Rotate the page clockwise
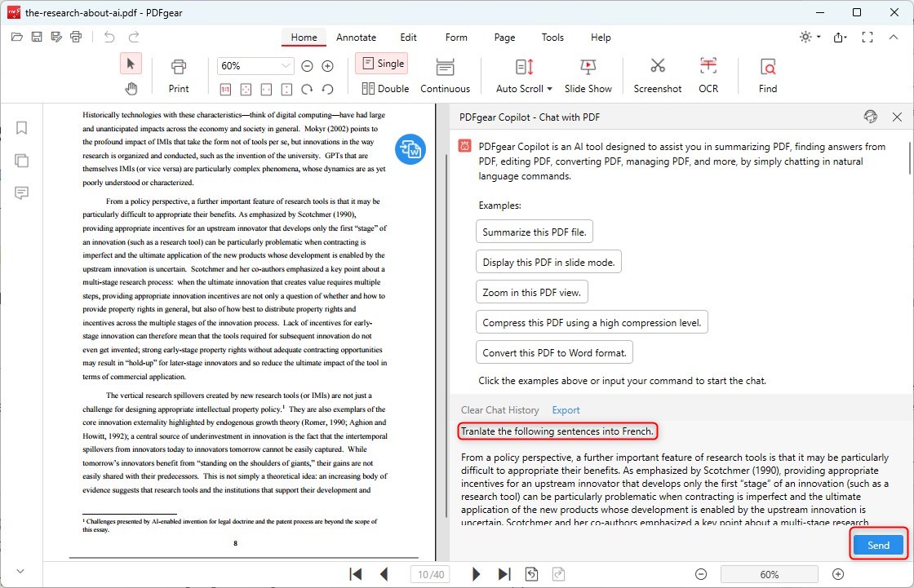The height and width of the screenshot is (588, 914). [307, 89]
